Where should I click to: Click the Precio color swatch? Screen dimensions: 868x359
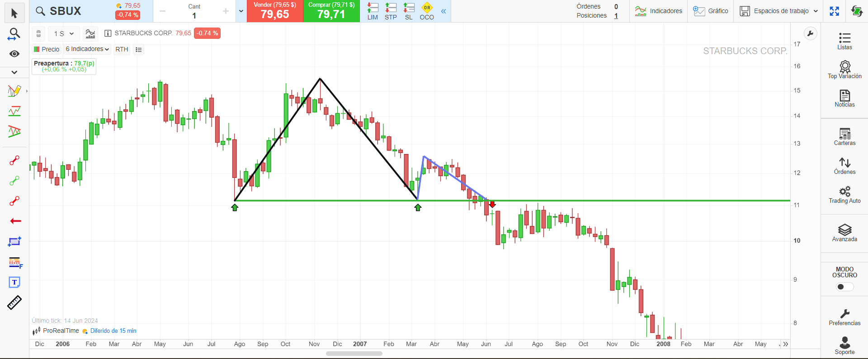click(x=37, y=49)
